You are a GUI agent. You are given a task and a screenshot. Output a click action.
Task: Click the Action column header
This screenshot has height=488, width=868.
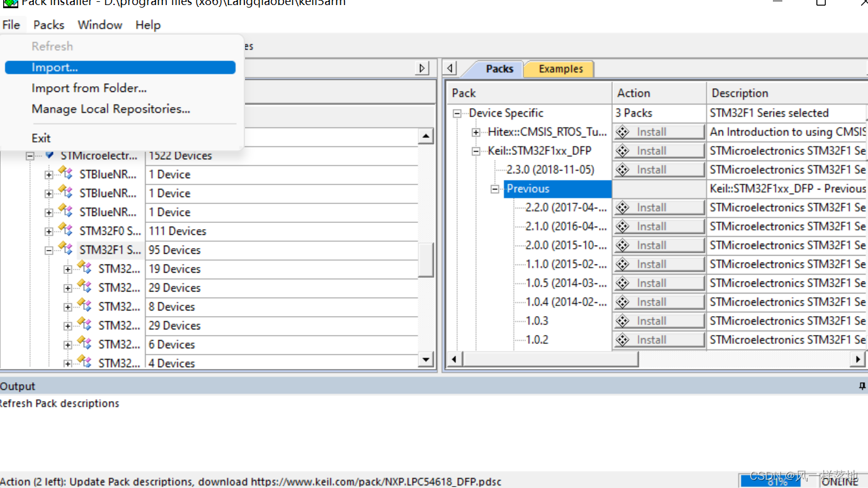point(659,93)
